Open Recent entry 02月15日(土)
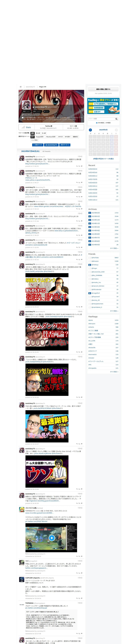This screenshot has height=644, width=138. pos(93,186)
